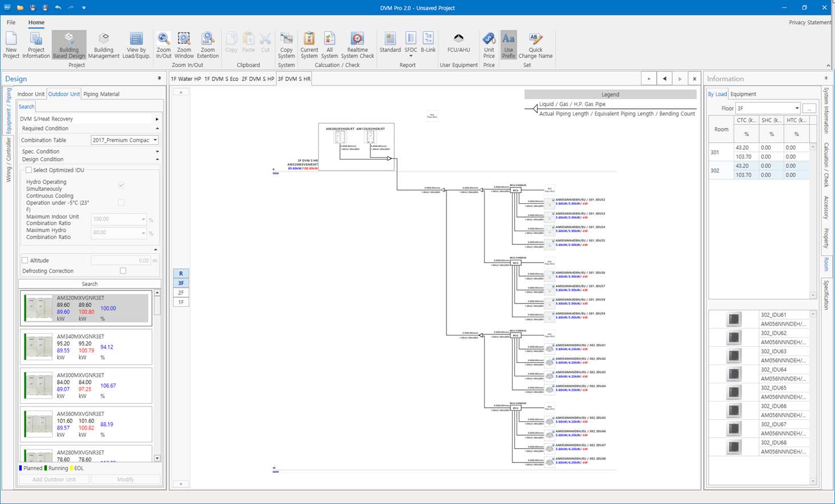Run All System calculation
The width and height of the screenshot is (835, 504).
pyautogui.click(x=329, y=45)
